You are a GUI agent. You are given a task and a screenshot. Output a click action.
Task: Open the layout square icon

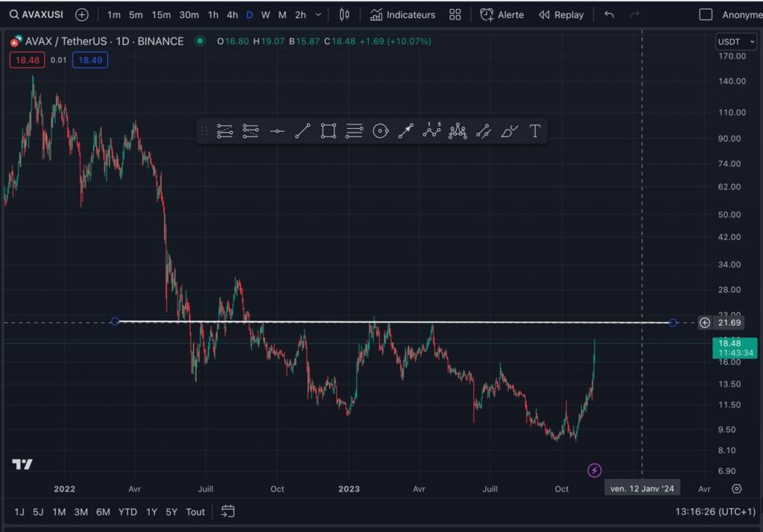point(706,15)
